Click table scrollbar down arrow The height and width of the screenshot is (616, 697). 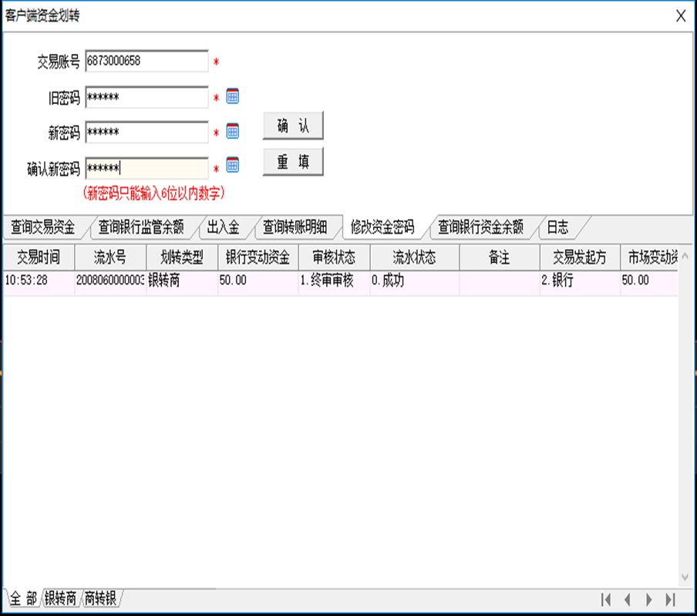pyautogui.click(x=685, y=577)
